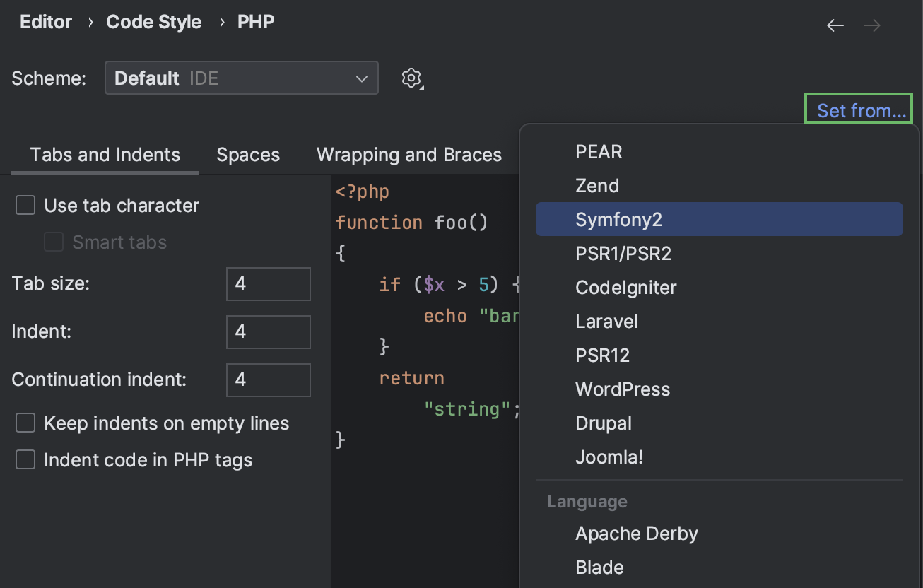Select PSR1/PSR2 preset
The height and width of the screenshot is (588, 923).
(719, 254)
